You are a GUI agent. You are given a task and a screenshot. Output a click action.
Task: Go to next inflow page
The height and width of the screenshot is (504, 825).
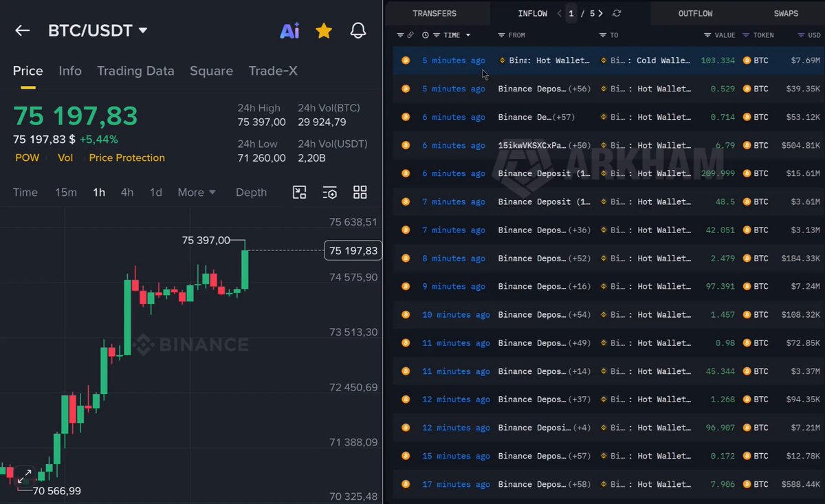[x=601, y=13]
